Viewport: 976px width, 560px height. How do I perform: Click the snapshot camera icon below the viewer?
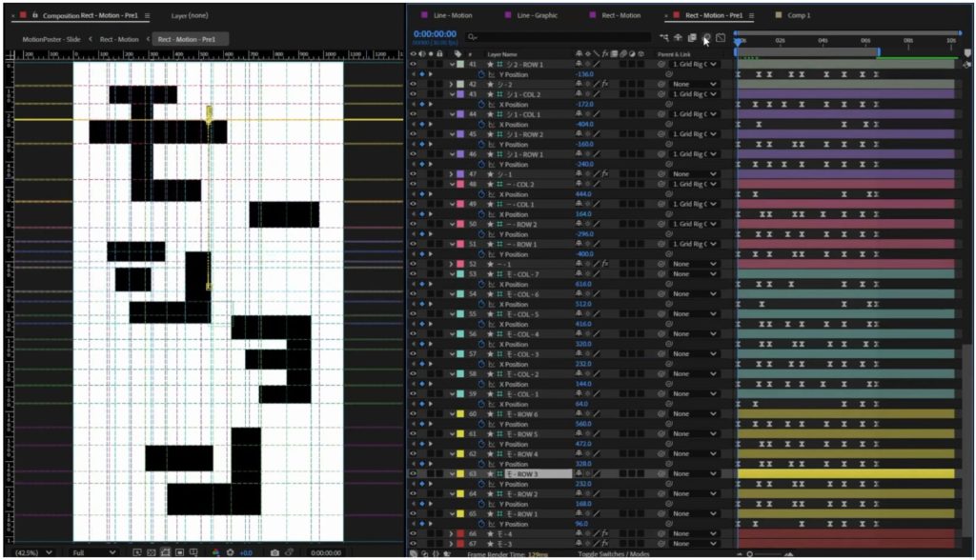[274, 552]
